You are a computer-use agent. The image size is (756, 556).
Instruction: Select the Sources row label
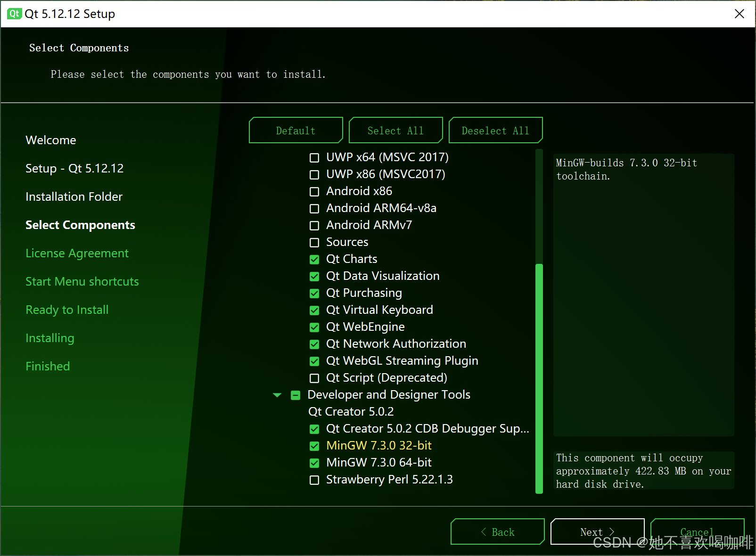point(347,242)
